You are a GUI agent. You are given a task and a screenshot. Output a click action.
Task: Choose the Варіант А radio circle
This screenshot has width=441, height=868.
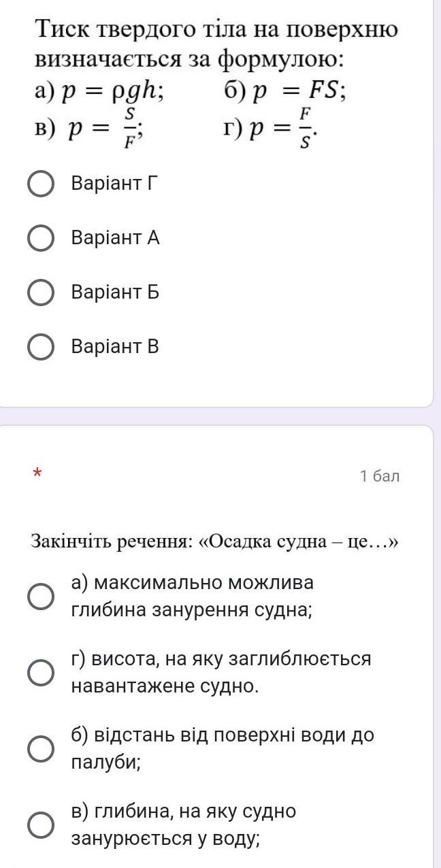coord(41,238)
